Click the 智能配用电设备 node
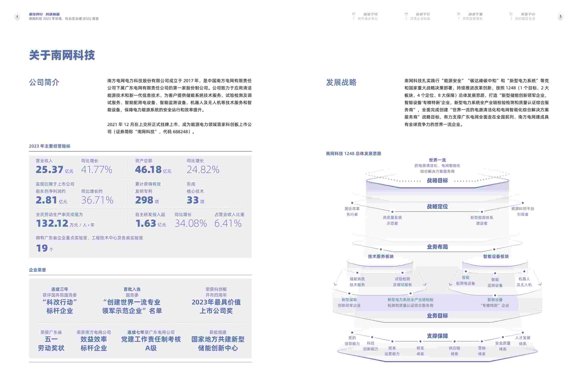 pyautogui.click(x=465, y=280)
